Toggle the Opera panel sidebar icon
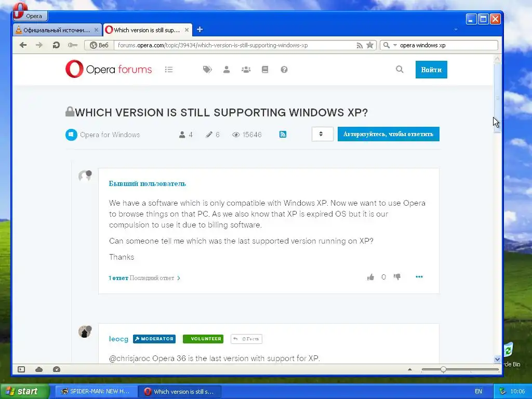Screen dimensions: 532x399 (21, 369)
